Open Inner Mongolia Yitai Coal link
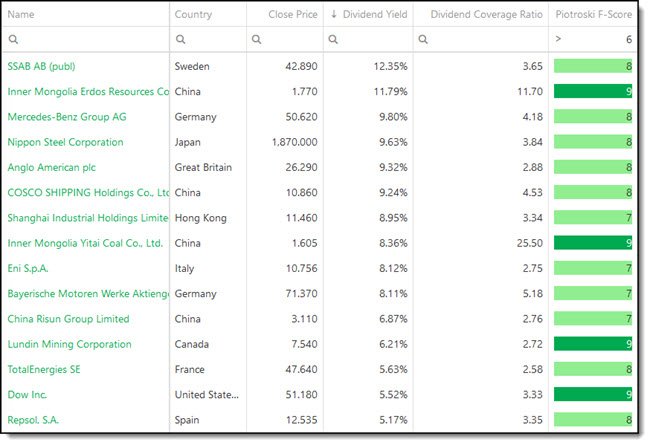The image size is (650, 445). [85, 243]
